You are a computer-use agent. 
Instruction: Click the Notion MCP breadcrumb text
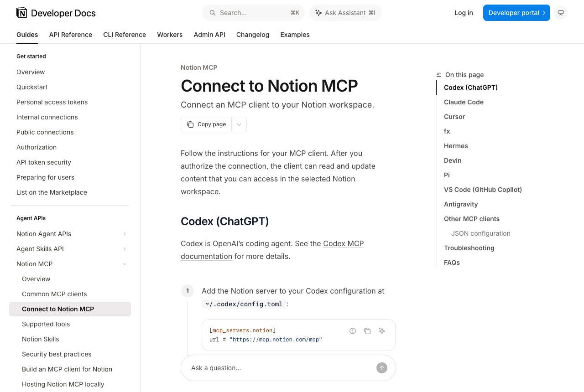(x=199, y=67)
